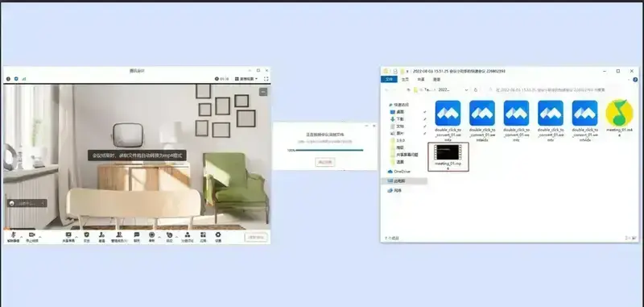The width and height of the screenshot is (644, 307).
Task: Open the grid view layout dropdown
Action: [246, 78]
